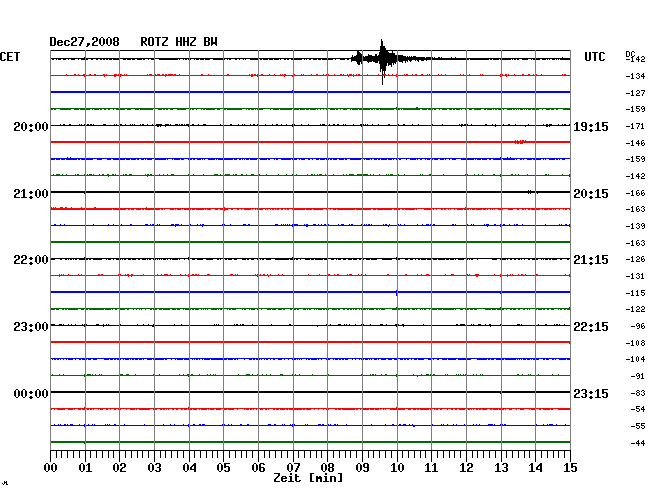The height and width of the screenshot is (494, 650).
Task: Click the 20:15 UTC time label
Action: [x=591, y=194]
